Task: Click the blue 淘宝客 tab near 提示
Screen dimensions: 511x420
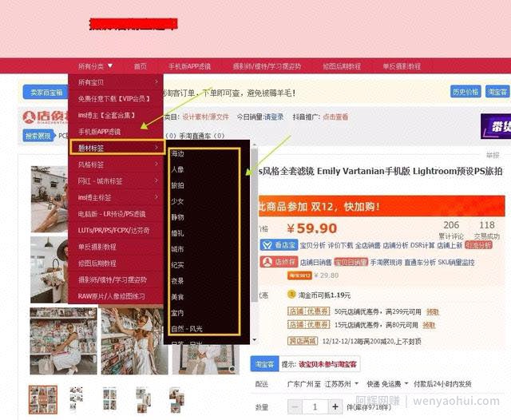Action: 264,364
